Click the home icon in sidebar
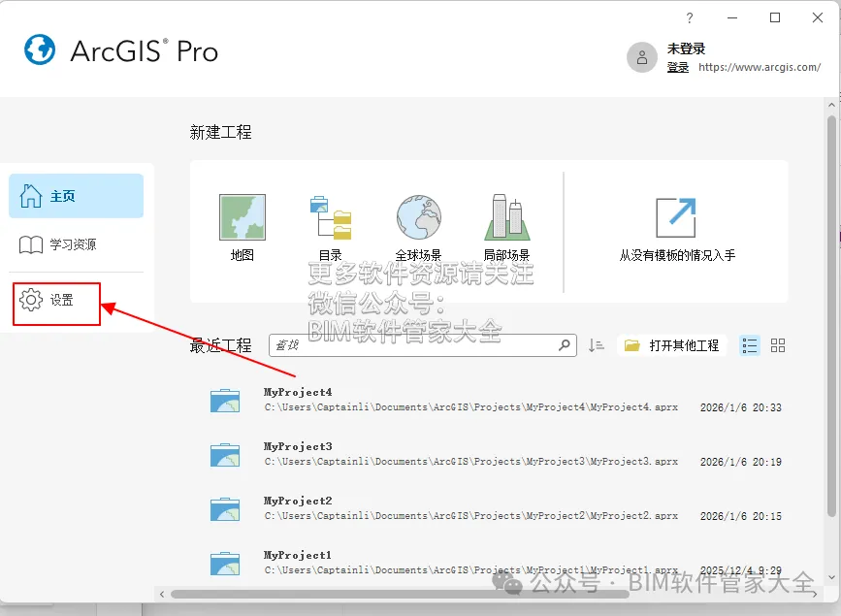 pyautogui.click(x=31, y=196)
